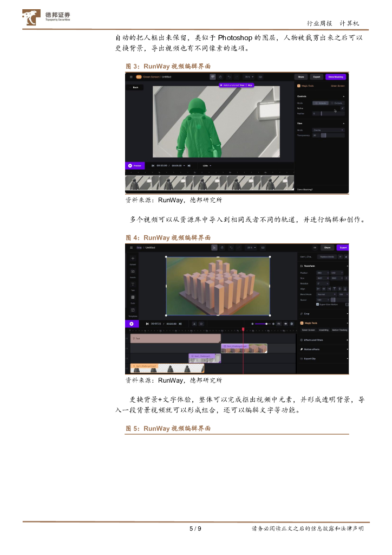The height and width of the screenshot is (555, 392).
Task: Click Replace Media button
Action: (326, 256)
